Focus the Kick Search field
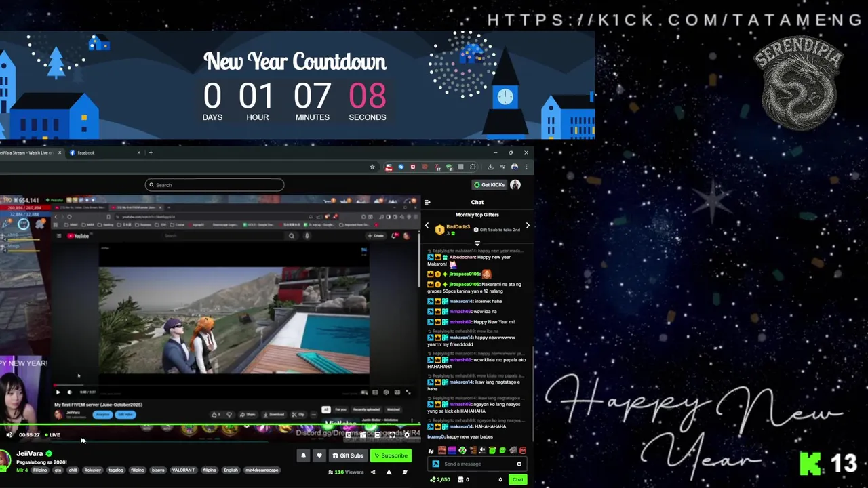Viewport: 868px width, 488px height. 214,185
